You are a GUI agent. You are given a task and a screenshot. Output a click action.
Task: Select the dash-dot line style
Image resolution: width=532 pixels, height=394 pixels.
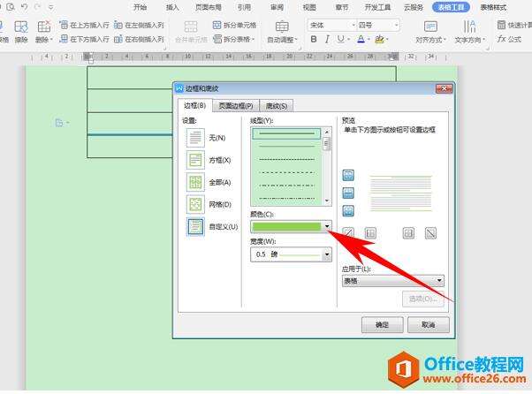coord(286,186)
